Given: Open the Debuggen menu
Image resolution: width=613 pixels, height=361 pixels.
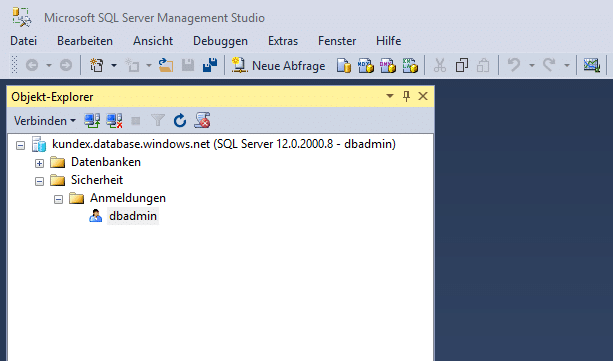Looking at the screenshot, I should (220, 41).
